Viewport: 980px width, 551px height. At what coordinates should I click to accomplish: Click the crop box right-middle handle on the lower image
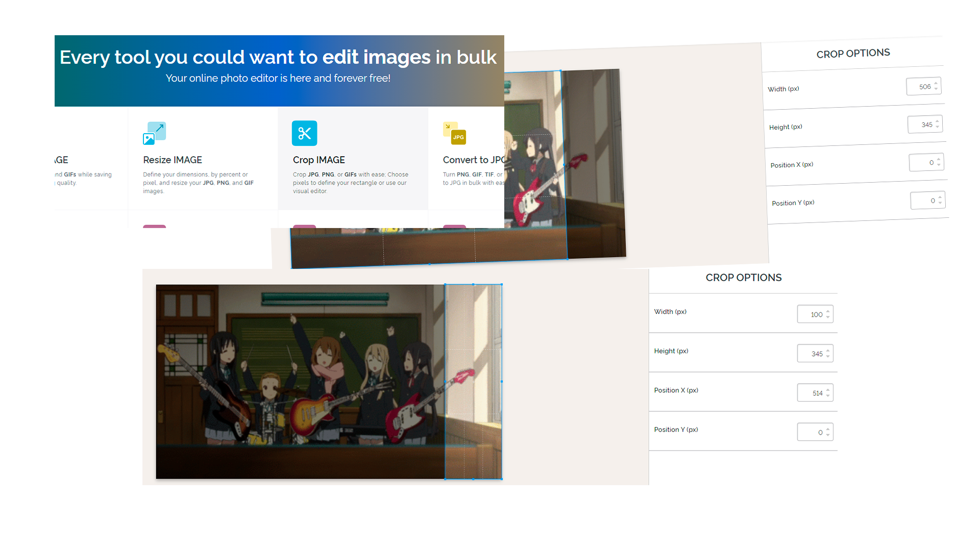click(502, 381)
